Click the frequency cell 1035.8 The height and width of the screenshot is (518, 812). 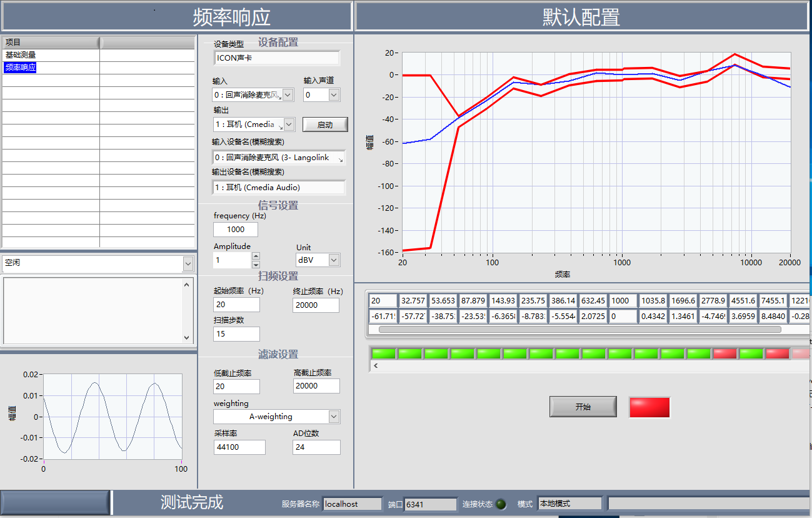(x=653, y=301)
